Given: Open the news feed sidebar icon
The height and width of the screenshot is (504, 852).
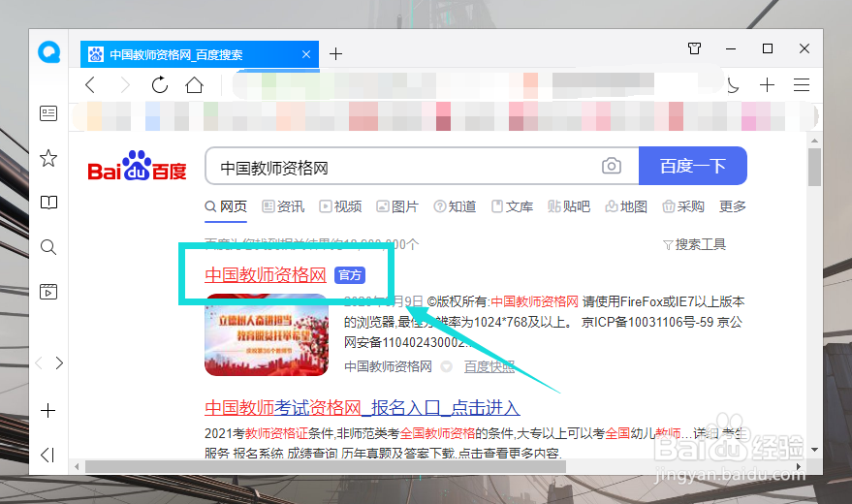Looking at the screenshot, I should click(48, 113).
